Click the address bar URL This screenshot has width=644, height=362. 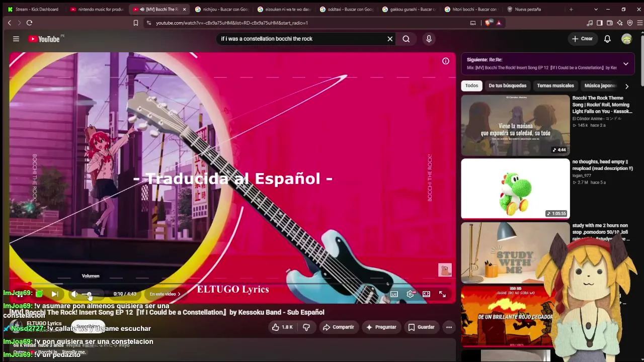click(232, 23)
